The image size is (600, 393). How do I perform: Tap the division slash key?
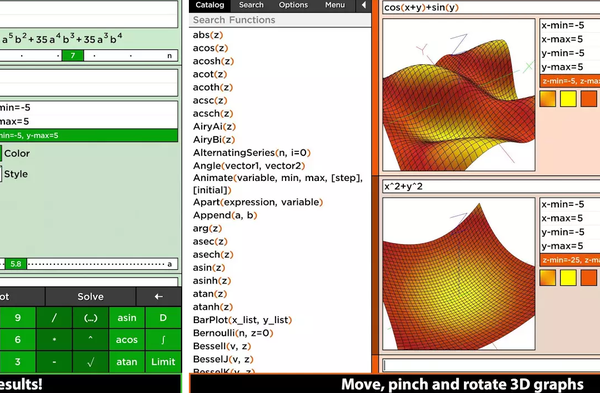tap(54, 318)
